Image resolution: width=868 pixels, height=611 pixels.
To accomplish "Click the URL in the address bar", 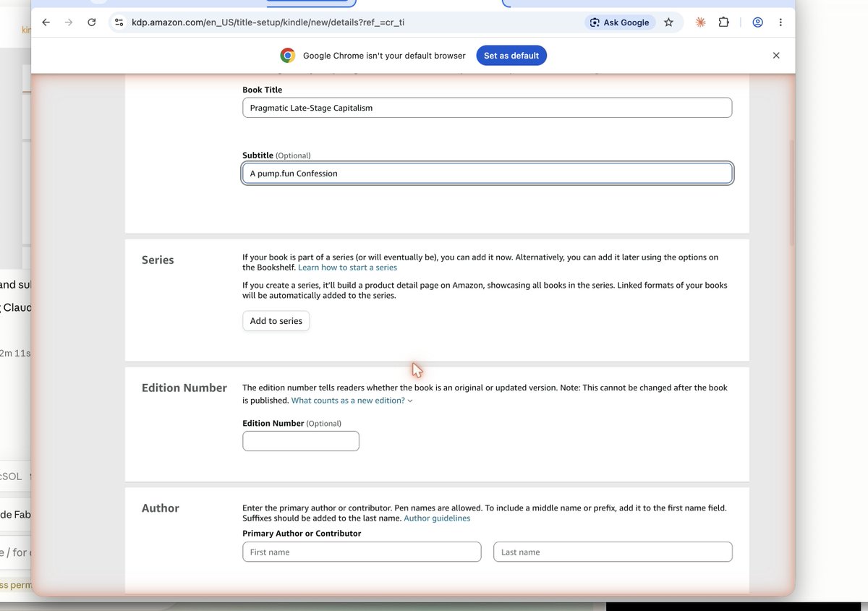I will coord(268,22).
